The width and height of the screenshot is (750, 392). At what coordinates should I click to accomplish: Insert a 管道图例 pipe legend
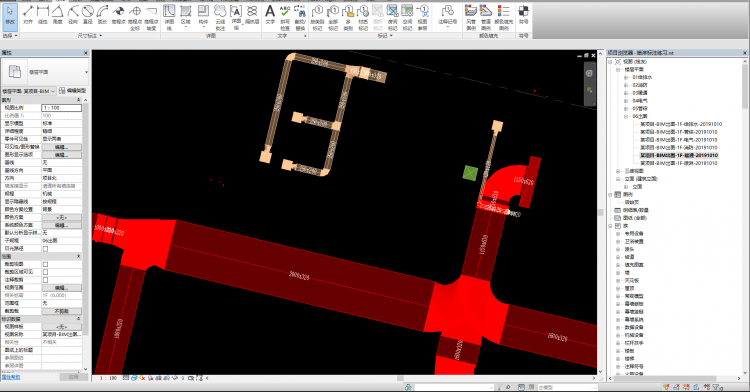[x=486, y=18]
